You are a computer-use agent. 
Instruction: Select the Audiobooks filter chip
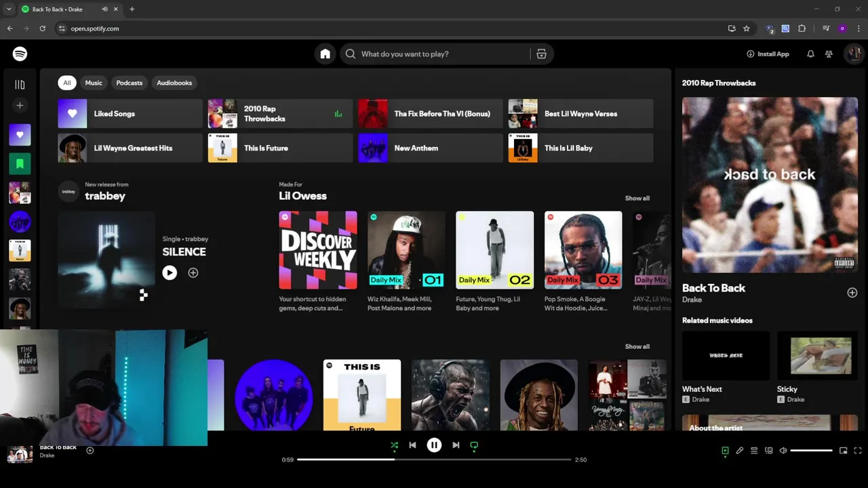pos(174,83)
